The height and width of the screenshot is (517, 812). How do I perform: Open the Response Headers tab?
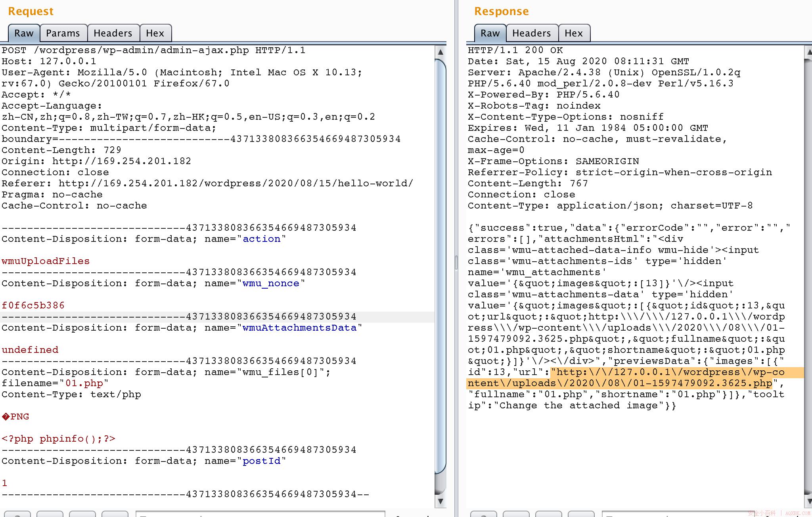point(532,33)
